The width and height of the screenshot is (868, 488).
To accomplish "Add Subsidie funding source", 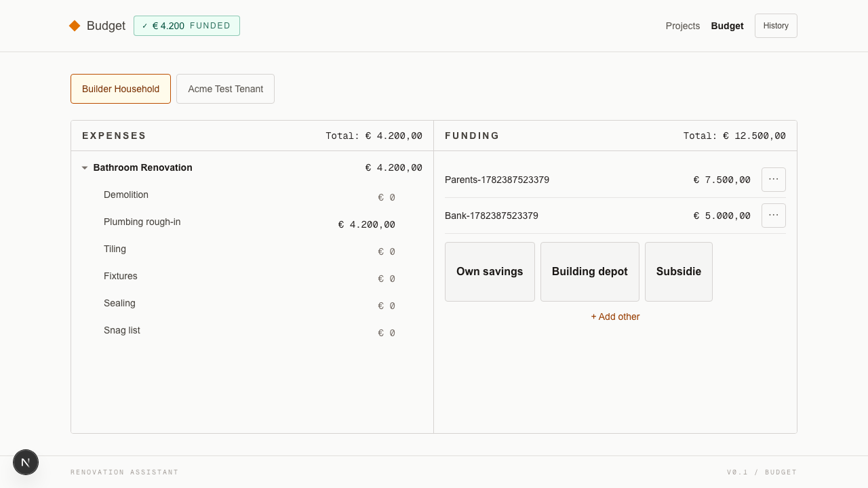I will pos(679,272).
